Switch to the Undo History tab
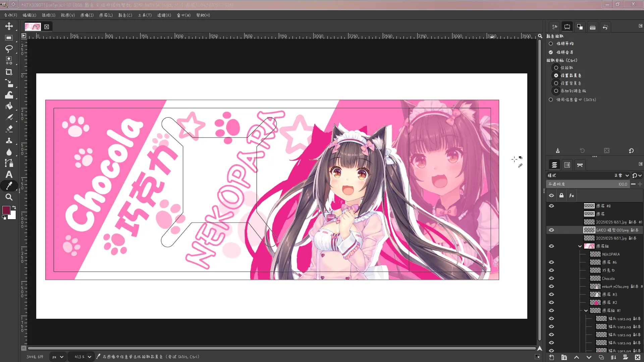 coord(605,27)
